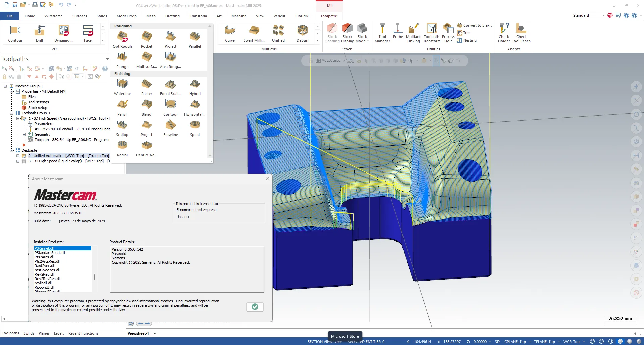Choose the Blend finishing toolpath
The width and height of the screenshot is (644, 345).
point(147,108)
